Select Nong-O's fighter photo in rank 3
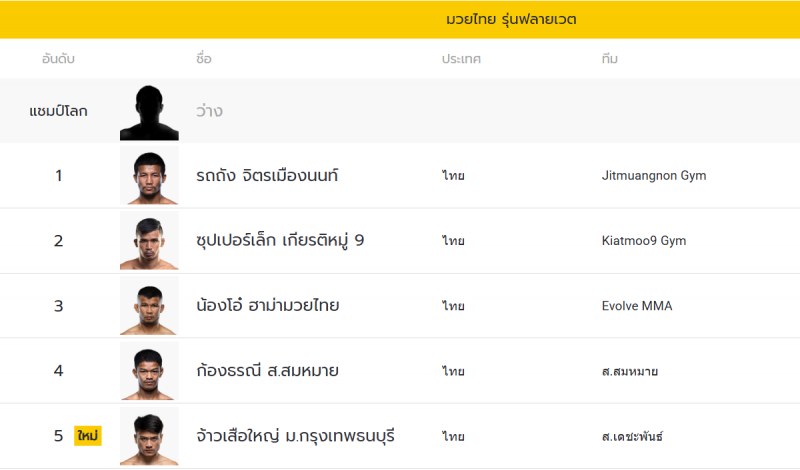Image resolution: width=800 pixels, height=470 pixels. pos(149,306)
